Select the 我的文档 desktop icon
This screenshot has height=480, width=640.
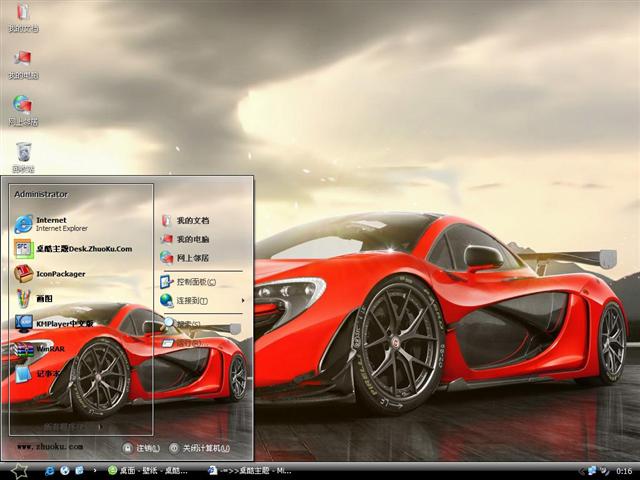coord(23,16)
